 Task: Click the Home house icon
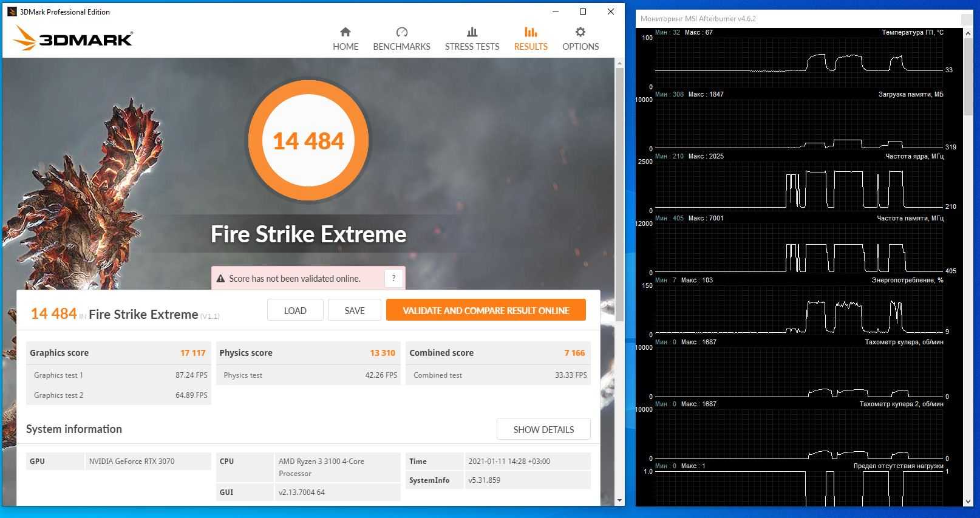click(345, 32)
